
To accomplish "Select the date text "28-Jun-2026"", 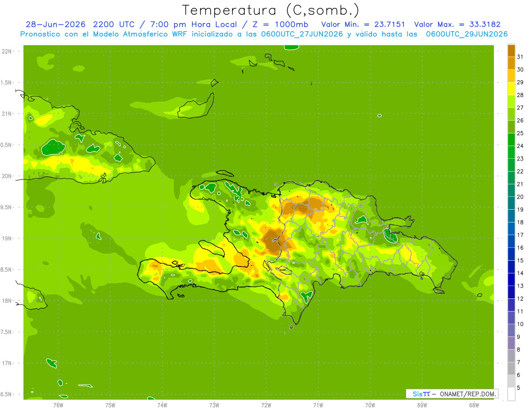I will [55, 24].
